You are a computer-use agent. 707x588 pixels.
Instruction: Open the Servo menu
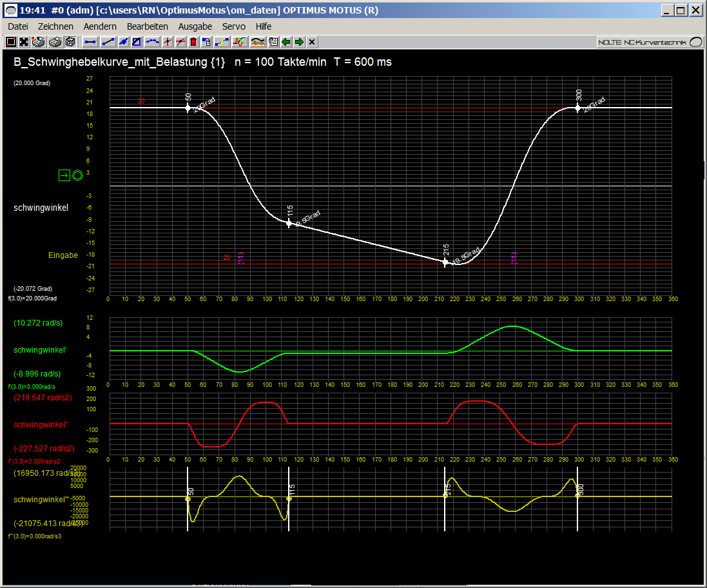(x=233, y=26)
